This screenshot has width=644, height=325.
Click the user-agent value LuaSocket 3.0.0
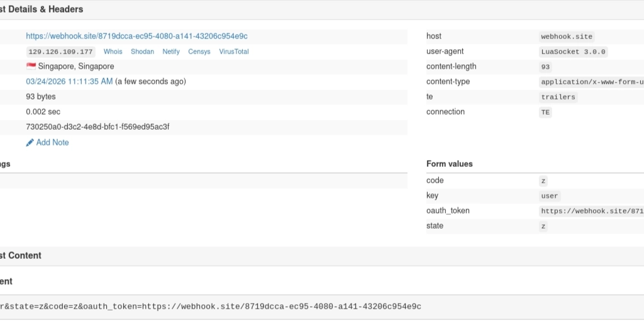tap(573, 52)
